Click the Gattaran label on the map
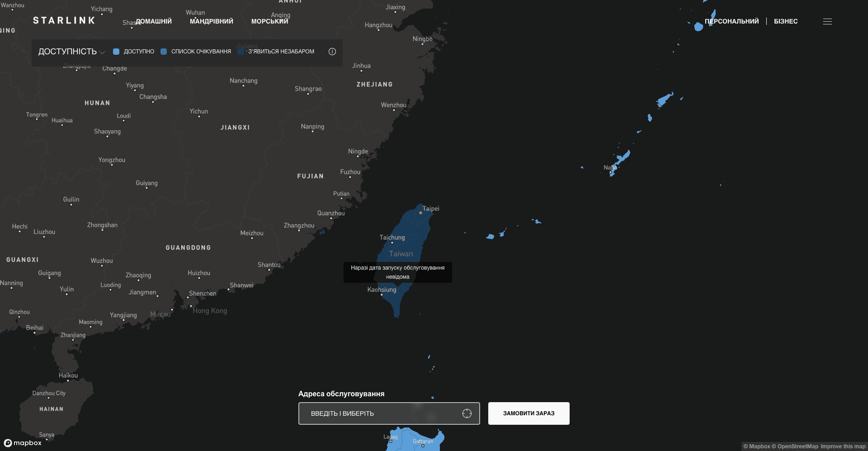Screen dimensions: 868x451 coord(423,442)
